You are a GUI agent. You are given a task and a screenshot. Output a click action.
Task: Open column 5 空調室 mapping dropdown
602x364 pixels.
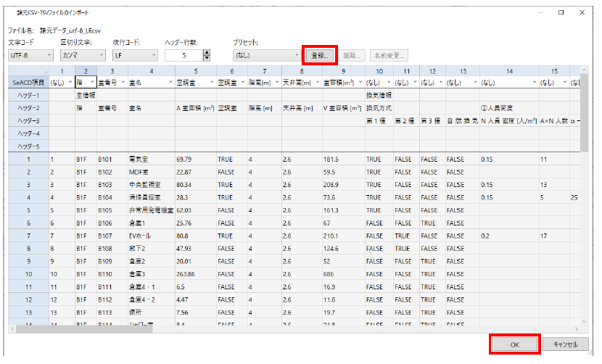pyautogui.click(x=211, y=83)
